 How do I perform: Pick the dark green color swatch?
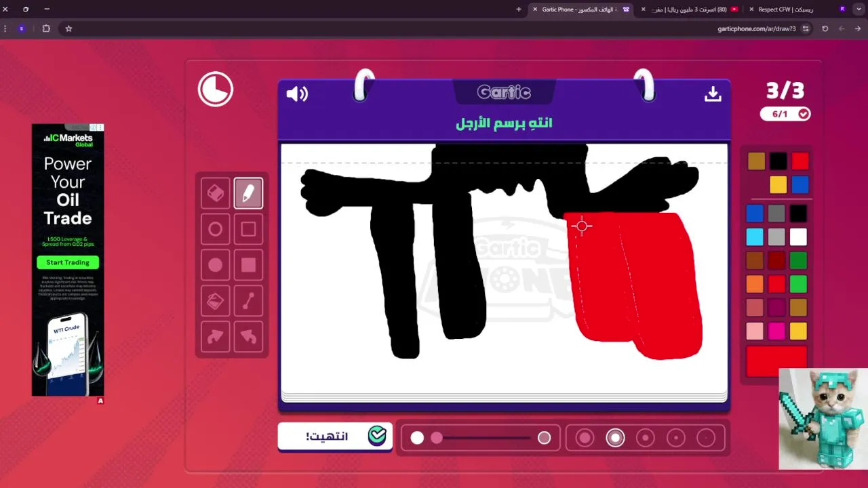click(798, 260)
